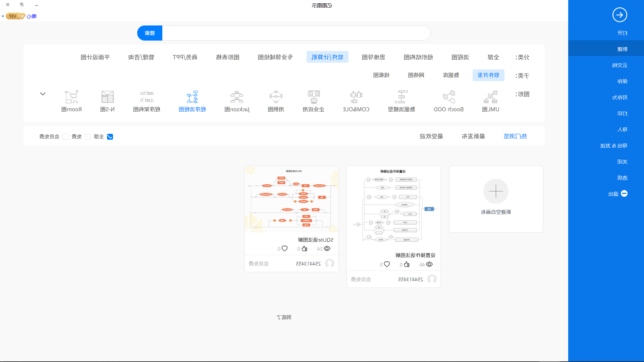Click the 搜索 search button
Viewport: 644px width, 362px height.
click(150, 33)
